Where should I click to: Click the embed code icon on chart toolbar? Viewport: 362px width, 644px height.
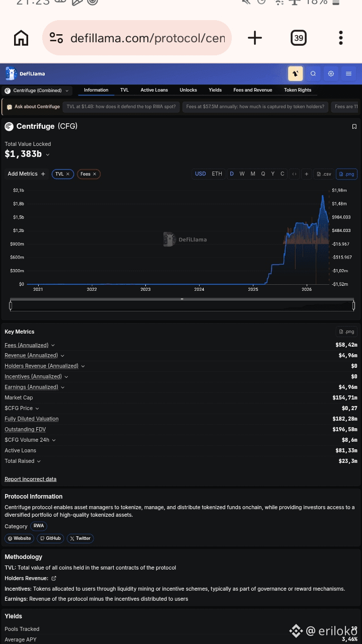(x=294, y=174)
